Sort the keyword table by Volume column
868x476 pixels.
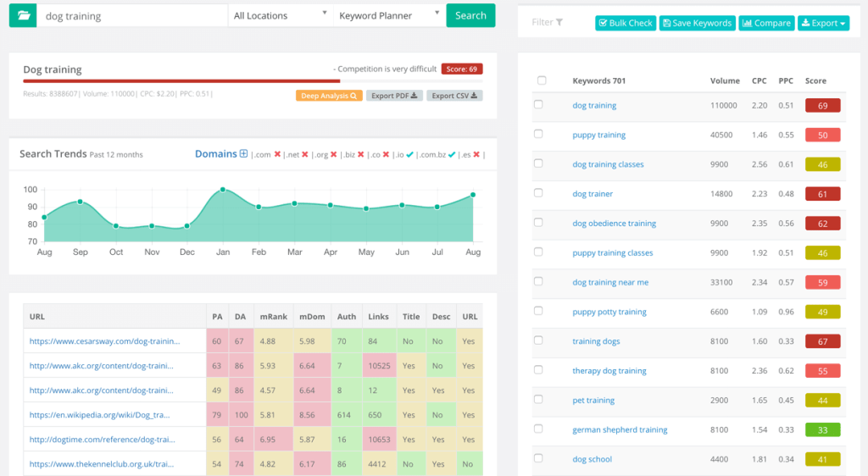pyautogui.click(x=725, y=81)
